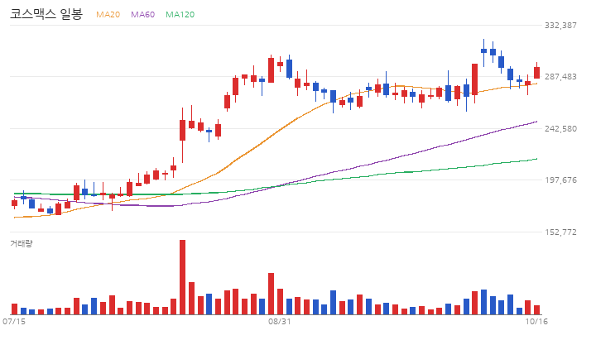596x364 pixels.
Task: Click the last red candlestick near 10/16
Action: coord(536,72)
